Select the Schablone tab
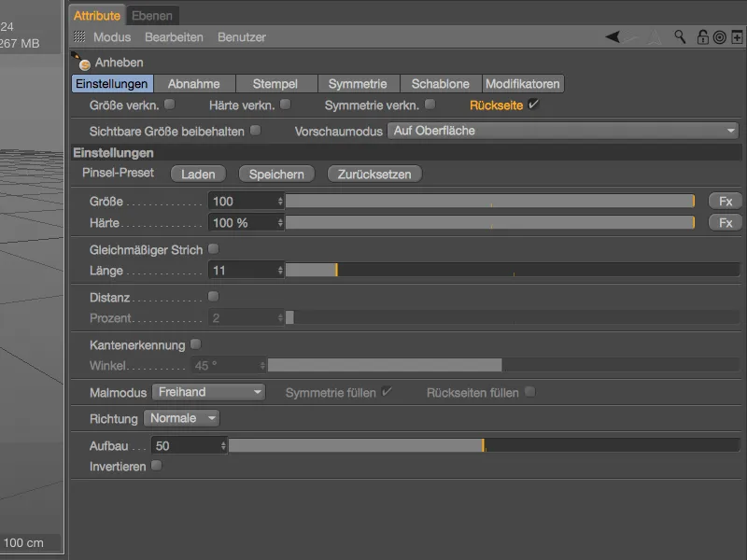 coord(440,84)
